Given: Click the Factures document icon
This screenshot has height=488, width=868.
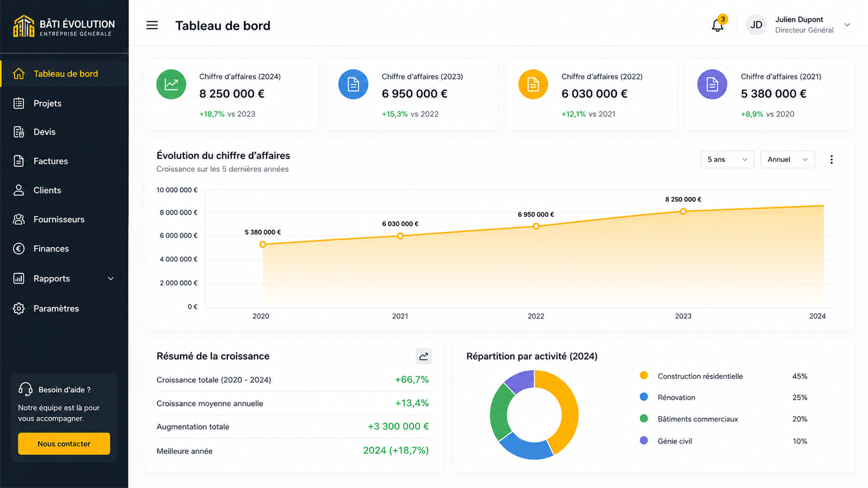Looking at the screenshot, I should pyautogui.click(x=19, y=161).
